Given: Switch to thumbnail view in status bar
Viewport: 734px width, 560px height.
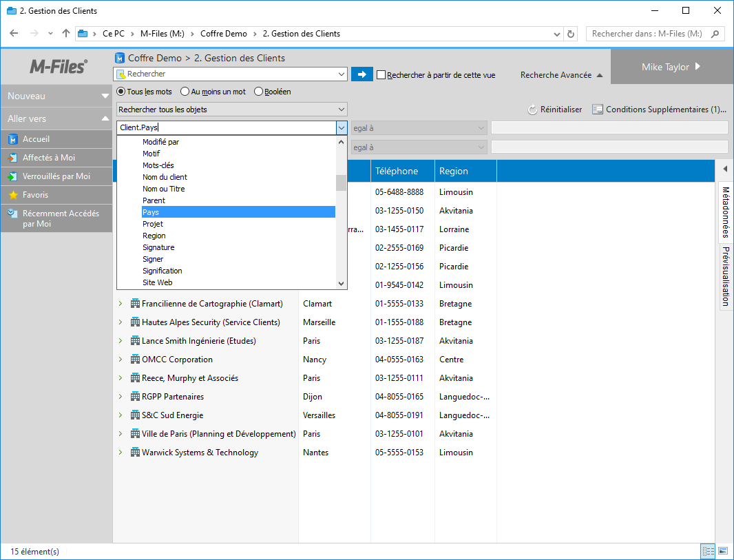Looking at the screenshot, I should [x=722, y=551].
